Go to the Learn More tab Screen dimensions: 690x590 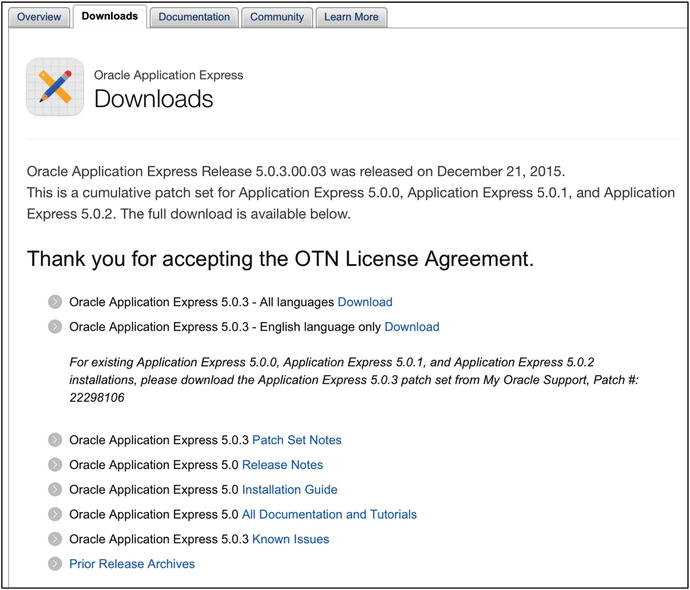351,17
